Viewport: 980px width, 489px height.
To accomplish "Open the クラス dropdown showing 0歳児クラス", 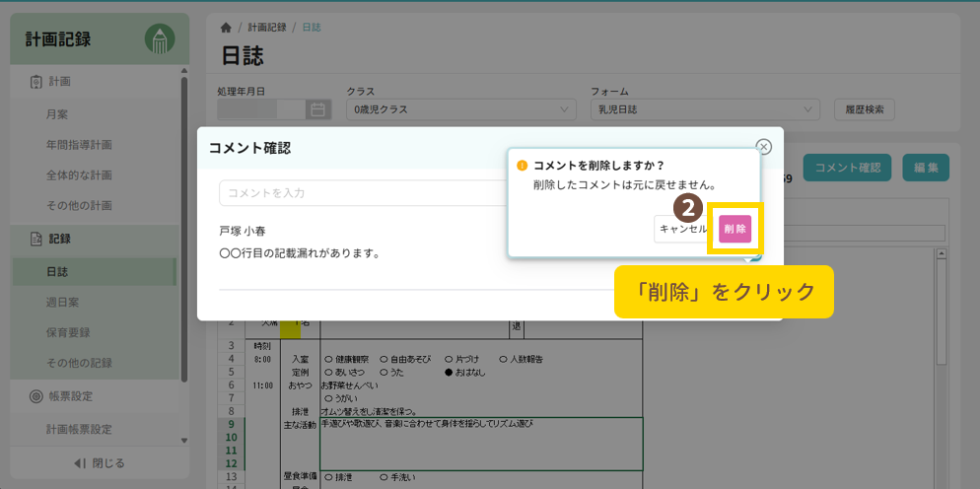I will point(461,110).
